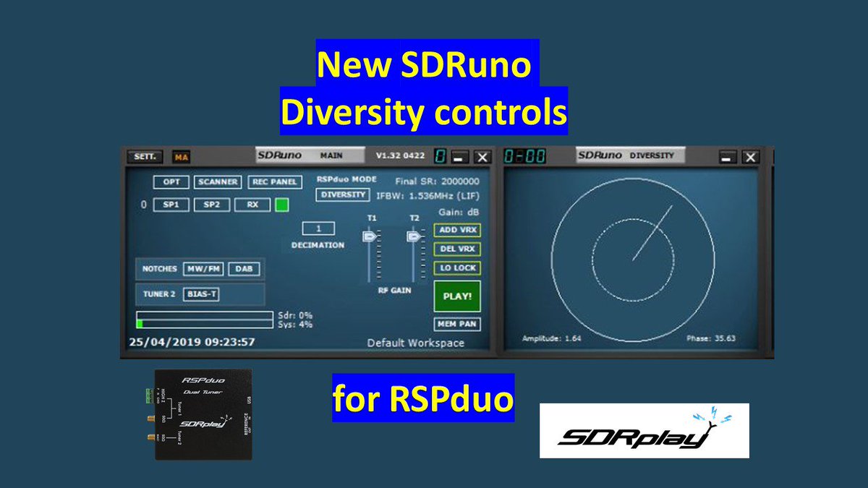Start streaming with the PLAY! button

(x=457, y=296)
